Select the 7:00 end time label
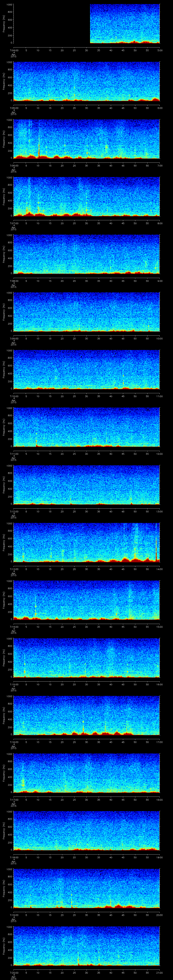The width and height of the screenshot is (173, 980). click(x=160, y=166)
